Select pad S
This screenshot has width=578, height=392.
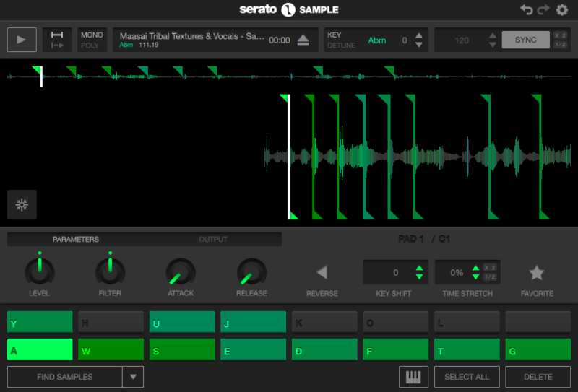tap(182, 349)
